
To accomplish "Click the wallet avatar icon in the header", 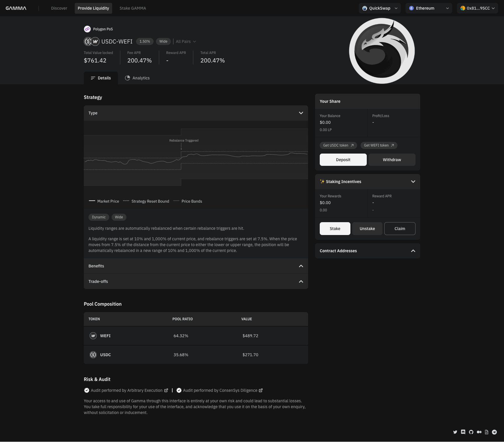I will tap(463, 8).
